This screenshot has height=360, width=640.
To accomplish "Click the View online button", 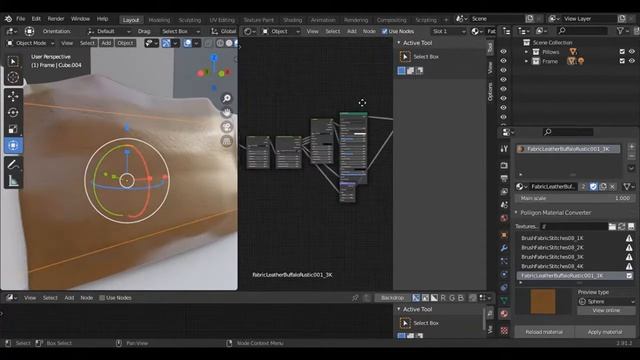I will click(606, 311).
